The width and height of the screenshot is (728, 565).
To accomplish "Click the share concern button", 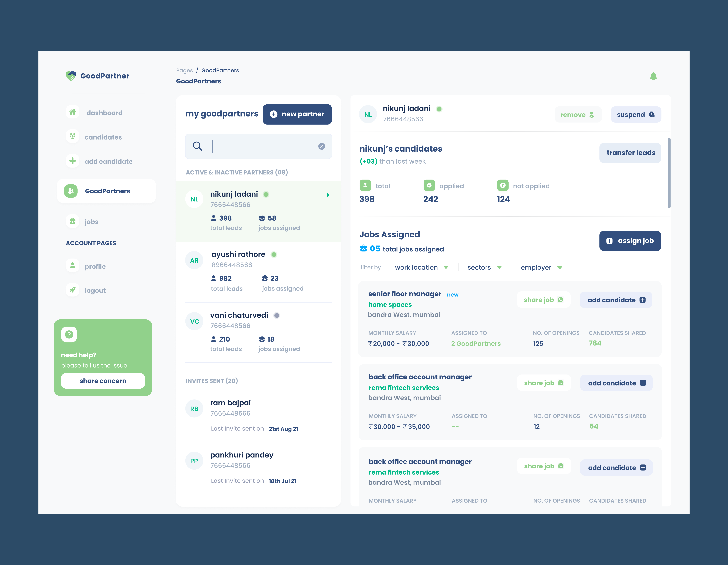I will 103,381.
